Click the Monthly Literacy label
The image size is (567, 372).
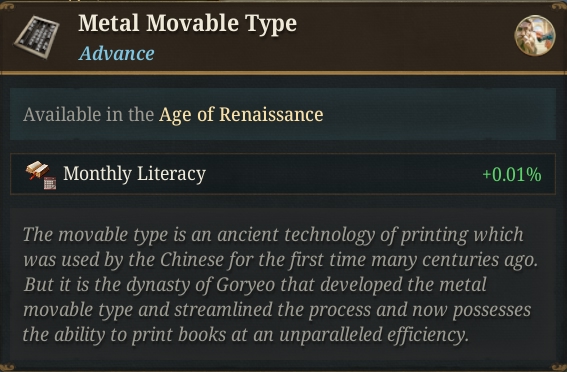[x=134, y=174]
